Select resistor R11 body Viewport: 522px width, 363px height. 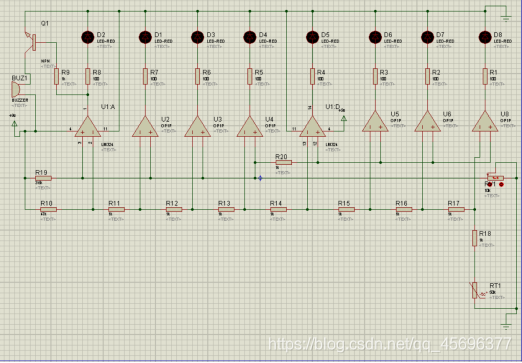(116, 209)
